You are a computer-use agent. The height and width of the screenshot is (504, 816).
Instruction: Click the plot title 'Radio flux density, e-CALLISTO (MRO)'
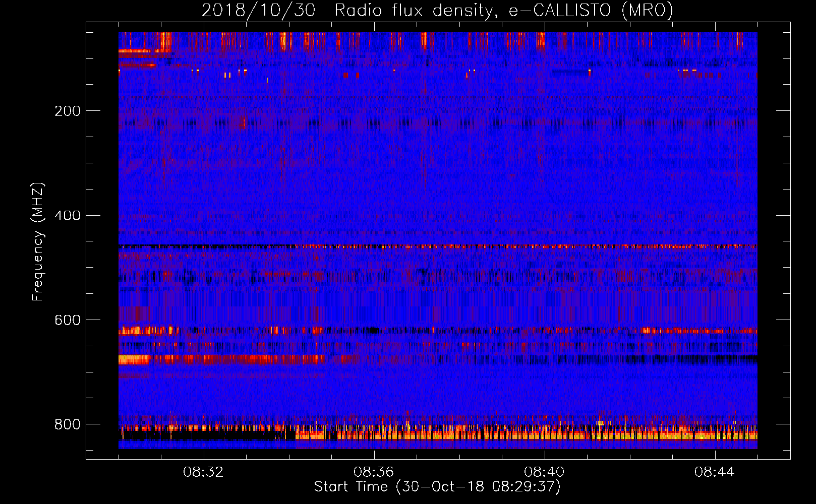(x=503, y=11)
